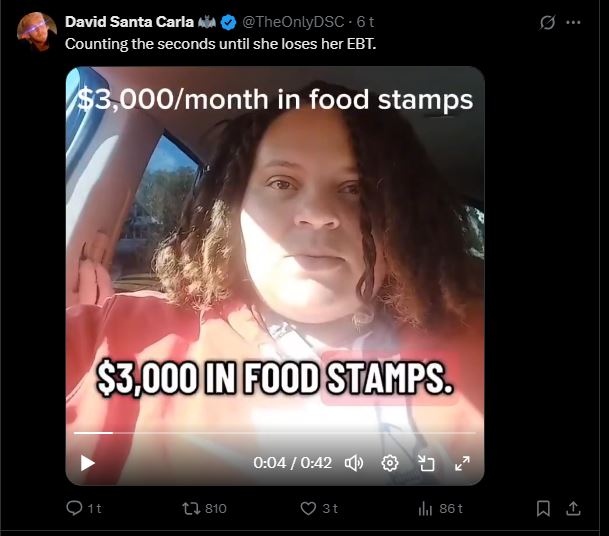Visit the @TheOnlyDSC handle
The image size is (609, 536).
click(293, 22)
